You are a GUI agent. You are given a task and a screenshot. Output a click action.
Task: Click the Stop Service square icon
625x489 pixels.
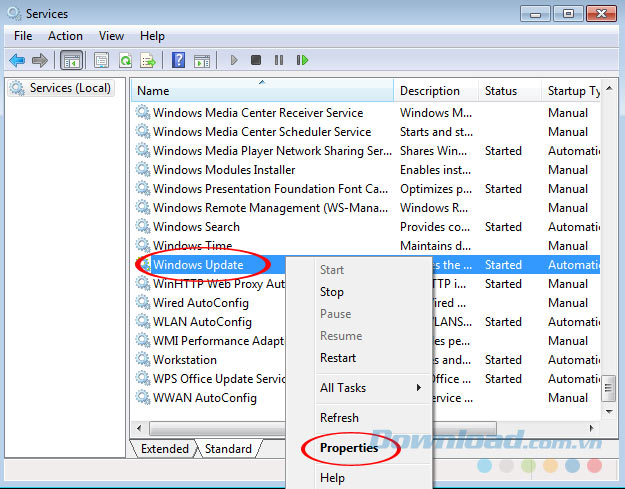256,60
